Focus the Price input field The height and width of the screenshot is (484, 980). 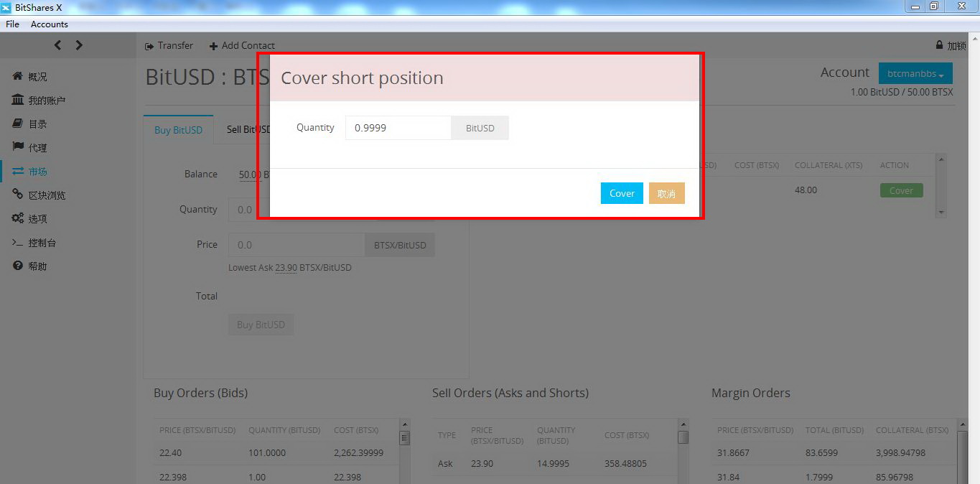(297, 245)
